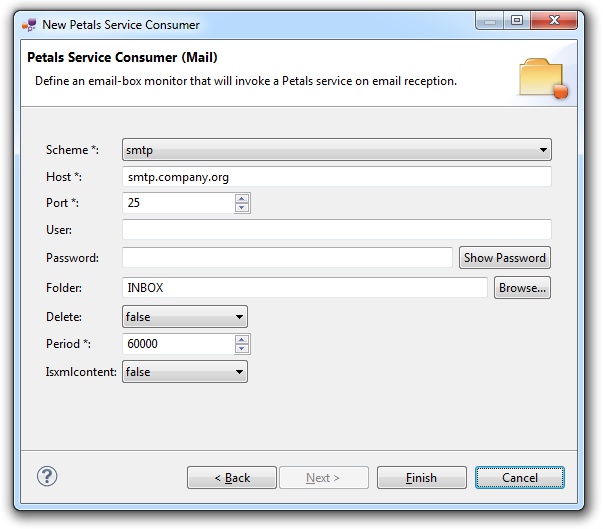
Task: Click the help question mark icon
Action: coord(47,476)
